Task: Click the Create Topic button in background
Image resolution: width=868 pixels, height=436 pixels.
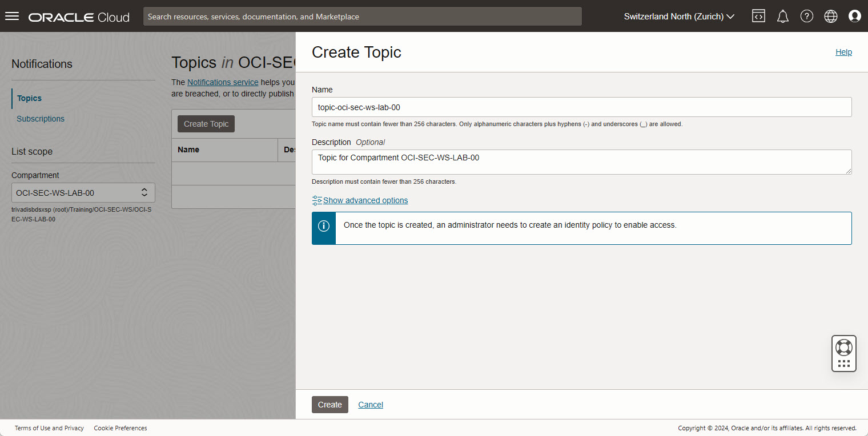Action: 206,124
